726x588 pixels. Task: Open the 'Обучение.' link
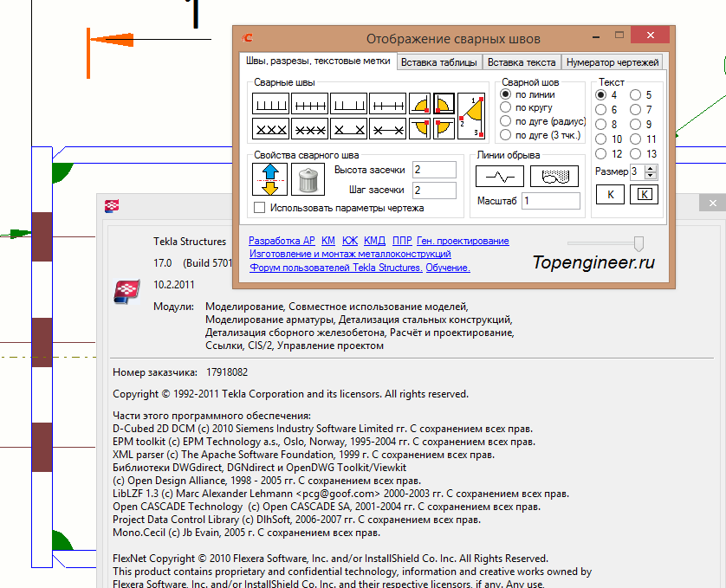448,268
